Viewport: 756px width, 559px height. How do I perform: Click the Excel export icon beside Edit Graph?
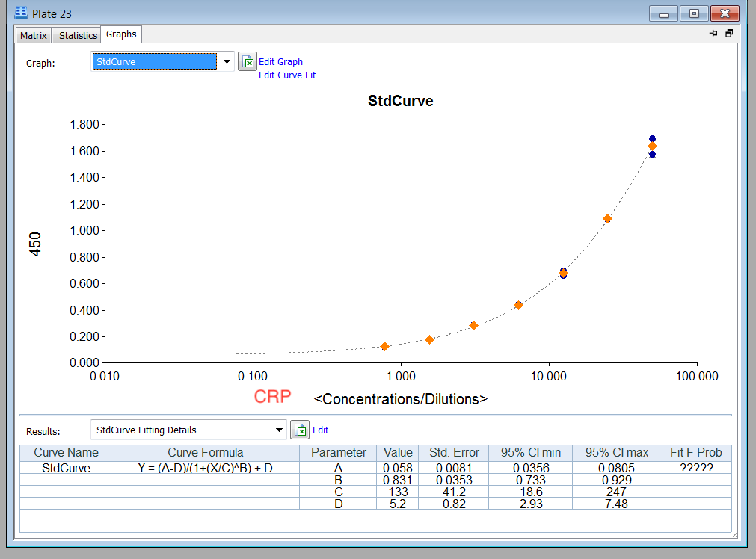tap(248, 62)
